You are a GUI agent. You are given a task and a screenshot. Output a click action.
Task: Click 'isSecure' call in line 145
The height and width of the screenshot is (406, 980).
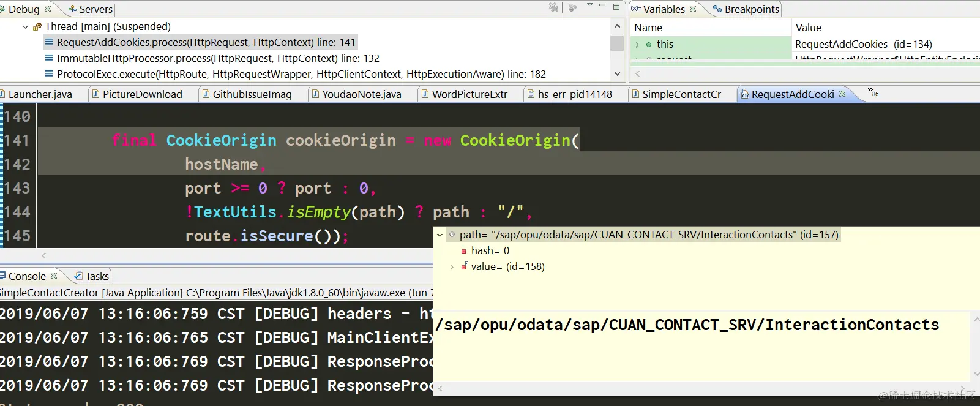[x=277, y=236]
